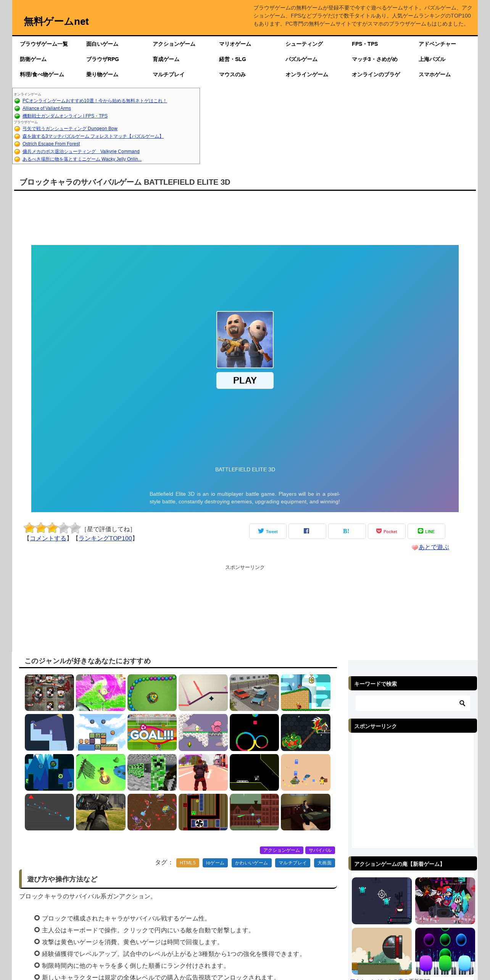
Task: Open the マッチ3・さめがめ category
Action: coord(375,59)
